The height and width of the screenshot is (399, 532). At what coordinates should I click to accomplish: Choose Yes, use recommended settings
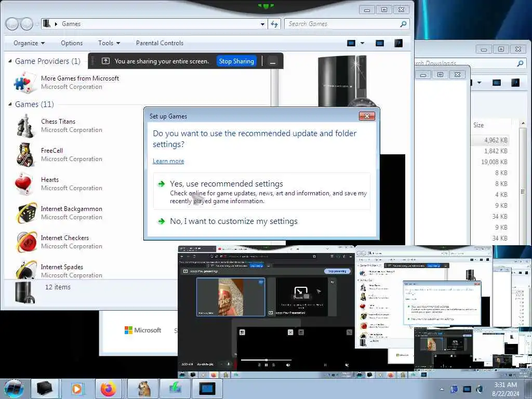(262, 191)
